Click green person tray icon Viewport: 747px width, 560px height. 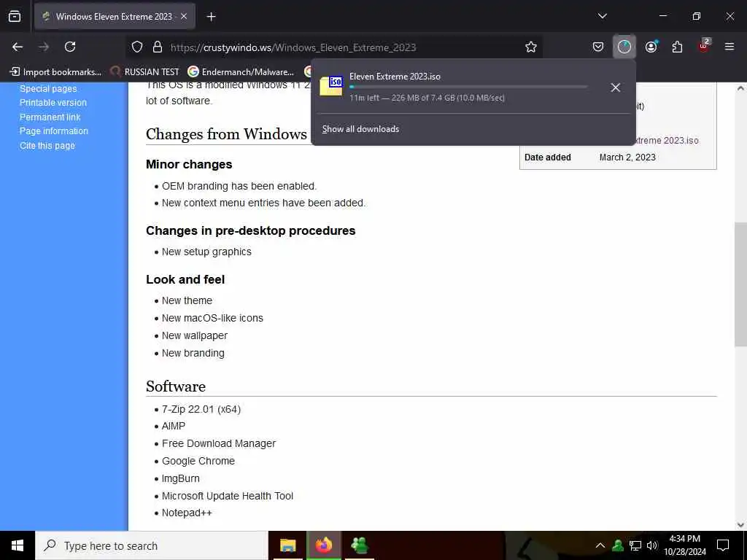pyautogui.click(x=618, y=545)
